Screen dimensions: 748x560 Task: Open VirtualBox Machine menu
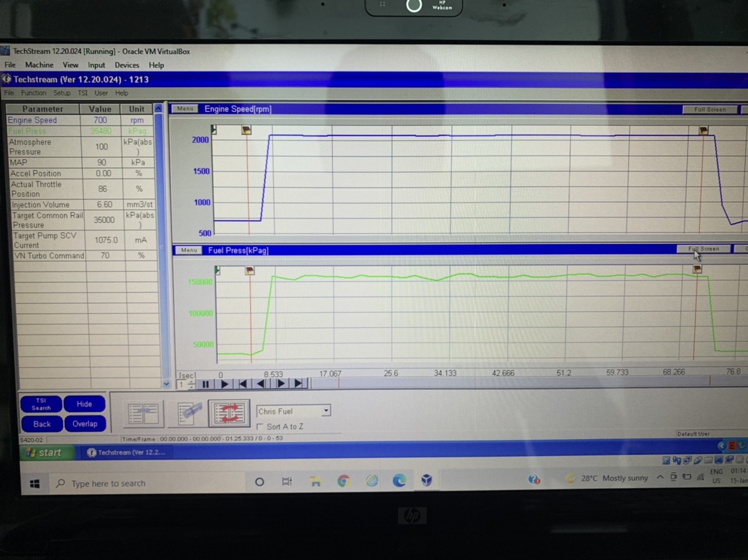39,65
